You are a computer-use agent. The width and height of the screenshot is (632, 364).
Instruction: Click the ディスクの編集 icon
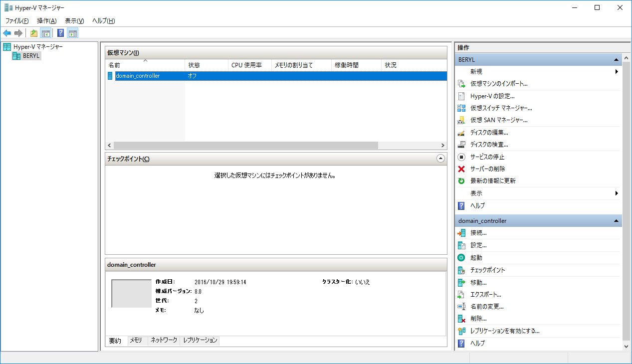[x=461, y=133]
